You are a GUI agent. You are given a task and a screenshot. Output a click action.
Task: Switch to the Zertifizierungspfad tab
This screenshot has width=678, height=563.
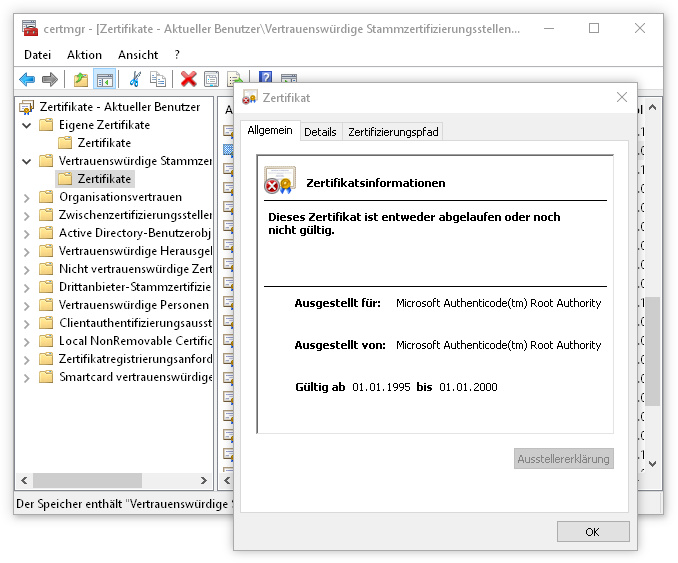[x=393, y=132]
